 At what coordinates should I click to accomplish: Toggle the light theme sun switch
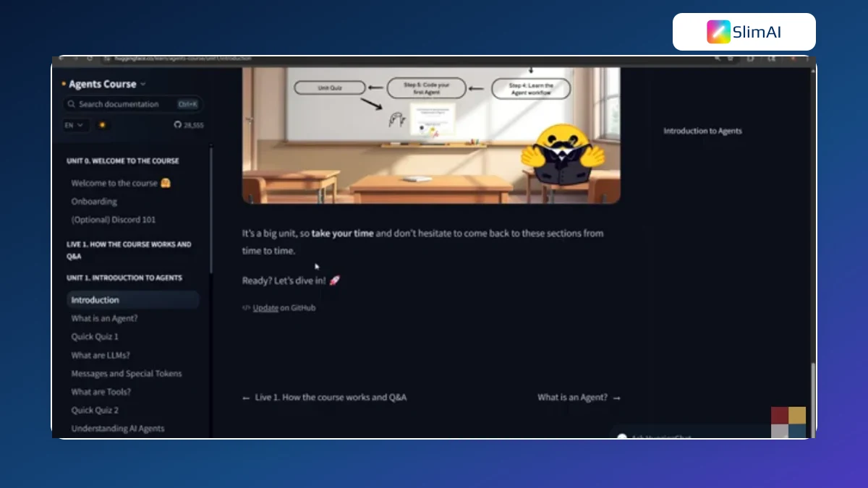tap(103, 125)
